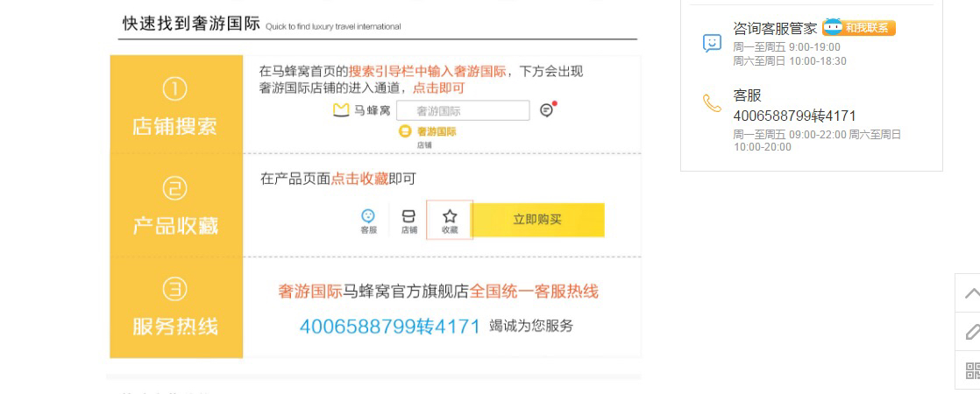Click the 周一至周五 9:00-19:00 hours line
Screen dimensions: 980x394
tap(787, 47)
